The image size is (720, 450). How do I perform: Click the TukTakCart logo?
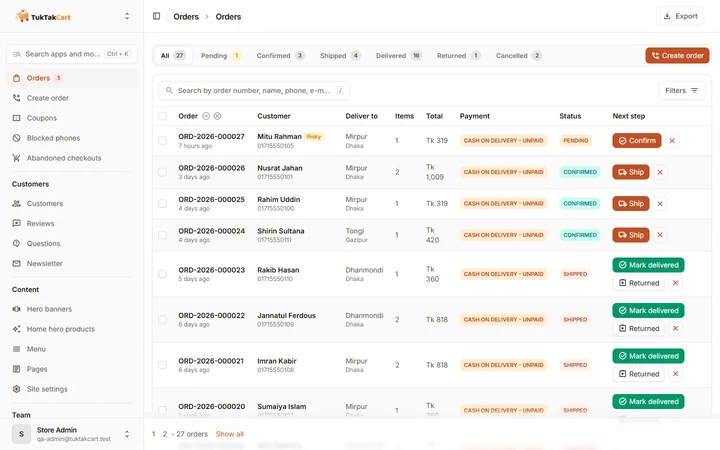pos(43,17)
